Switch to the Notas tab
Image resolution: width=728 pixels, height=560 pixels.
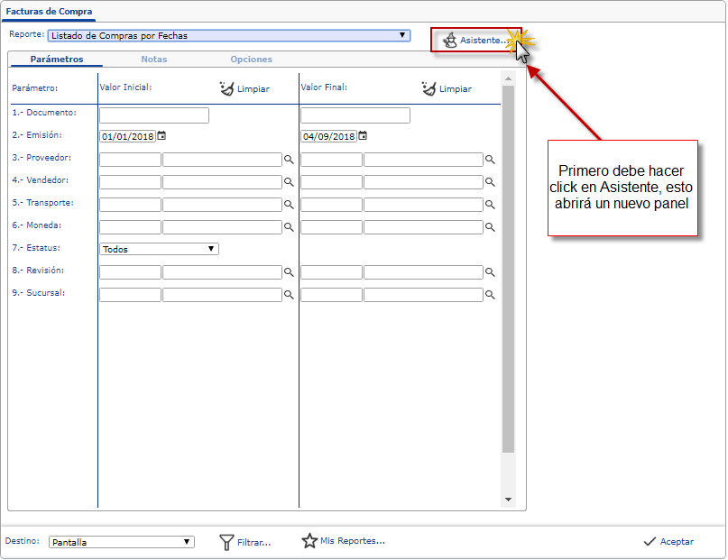(153, 60)
